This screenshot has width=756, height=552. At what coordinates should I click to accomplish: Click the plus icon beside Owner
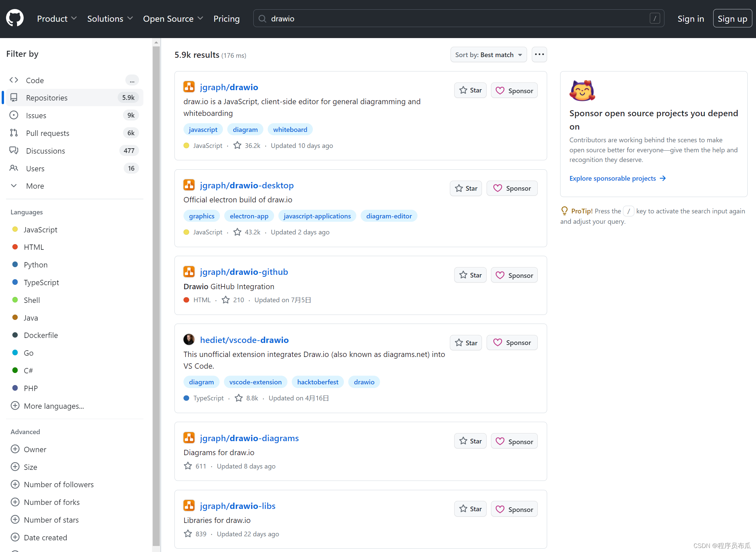[x=15, y=449]
